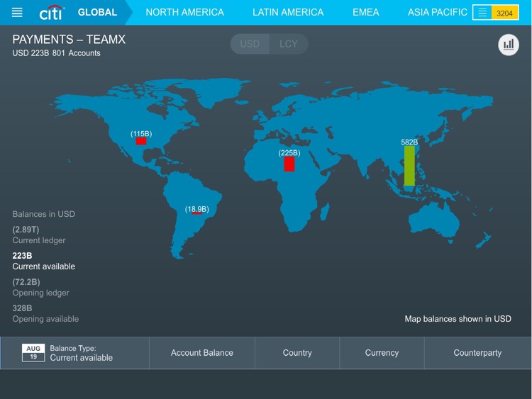
Task: Click the Citi logo
Action: pyautogui.click(x=52, y=13)
